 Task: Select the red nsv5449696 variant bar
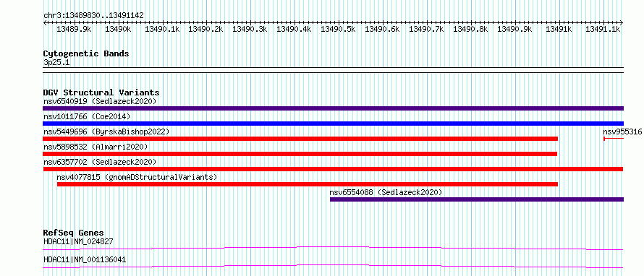300,139
